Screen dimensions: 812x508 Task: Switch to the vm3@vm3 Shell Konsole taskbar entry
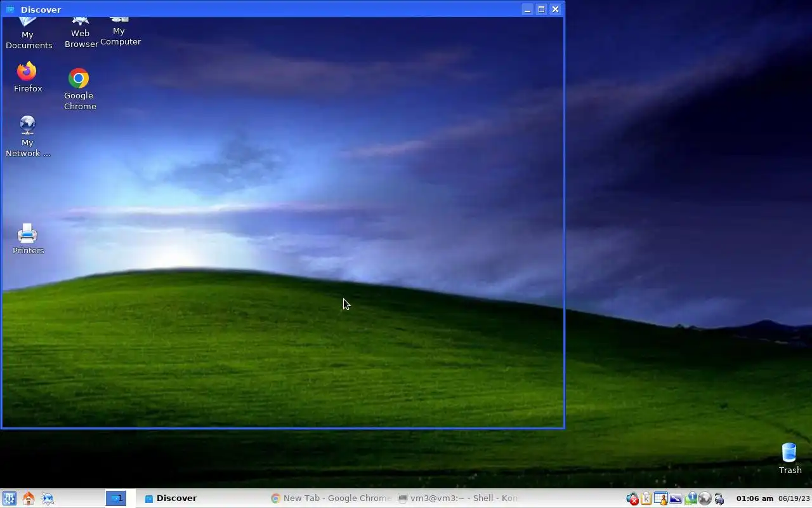point(457,498)
